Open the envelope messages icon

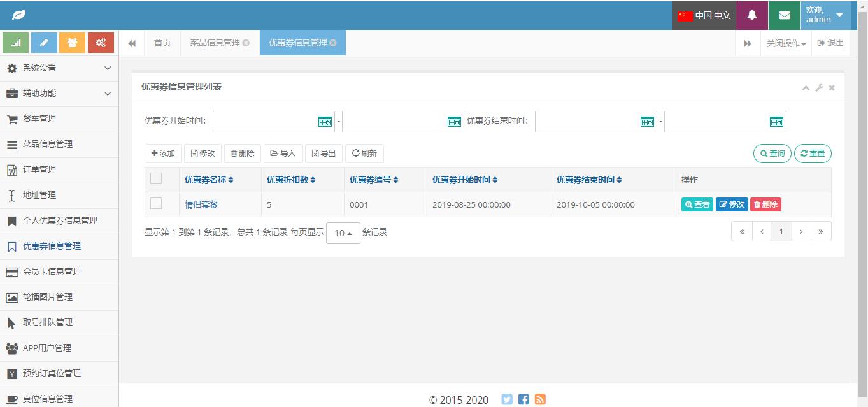point(784,15)
